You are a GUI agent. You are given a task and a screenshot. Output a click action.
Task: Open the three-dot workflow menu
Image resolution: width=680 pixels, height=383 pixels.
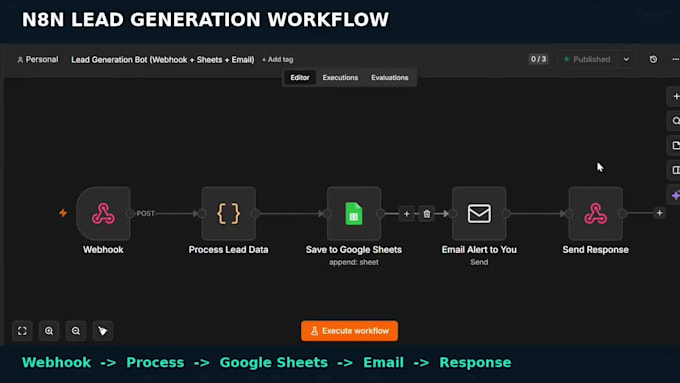[x=675, y=59]
